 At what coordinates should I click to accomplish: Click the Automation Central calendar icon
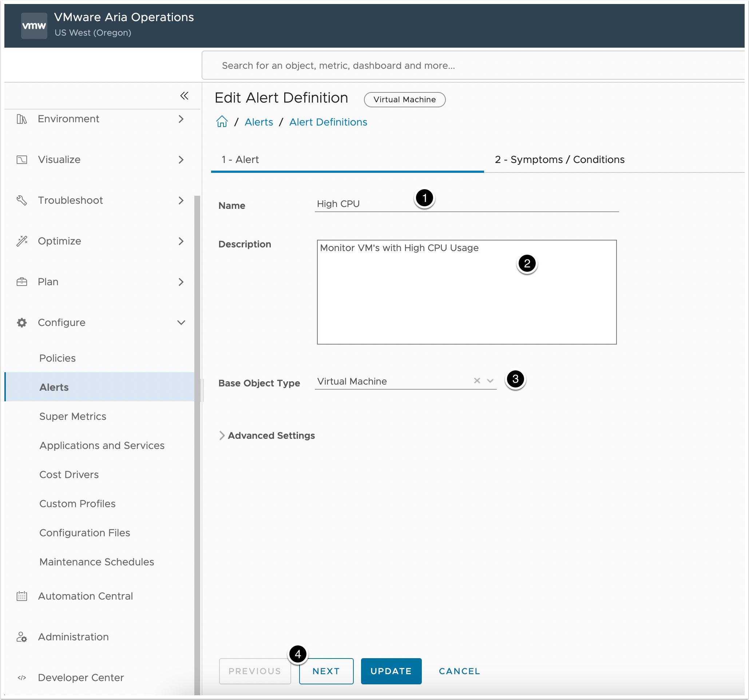pyautogui.click(x=22, y=596)
